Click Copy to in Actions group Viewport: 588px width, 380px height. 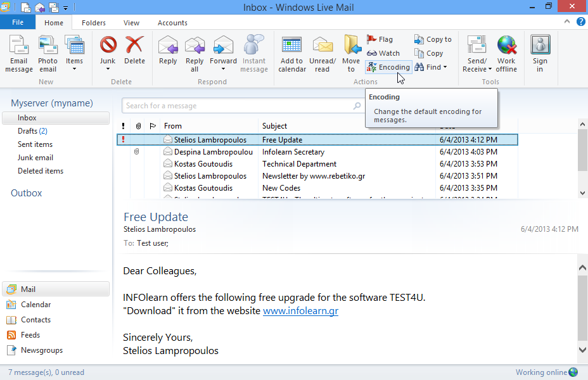coord(433,39)
